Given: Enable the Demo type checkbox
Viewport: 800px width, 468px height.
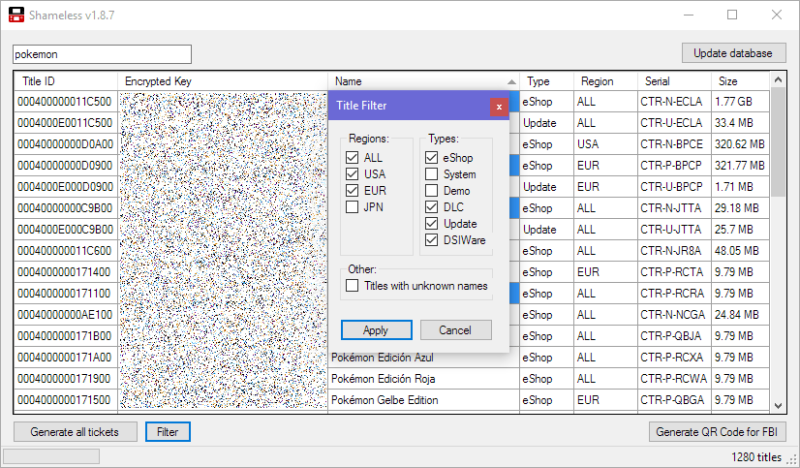Looking at the screenshot, I should [x=432, y=191].
